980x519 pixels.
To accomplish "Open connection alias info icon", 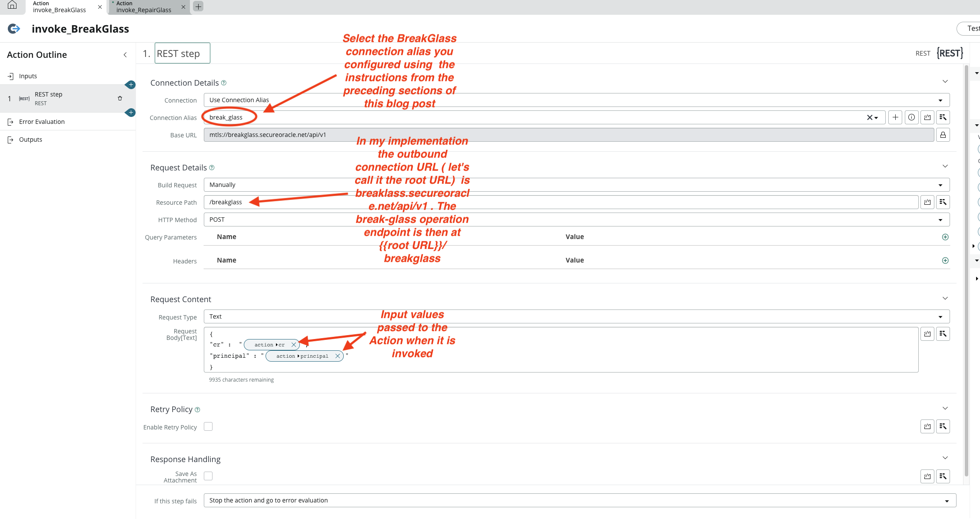I will pyautogui.click(x=911, y=117).
